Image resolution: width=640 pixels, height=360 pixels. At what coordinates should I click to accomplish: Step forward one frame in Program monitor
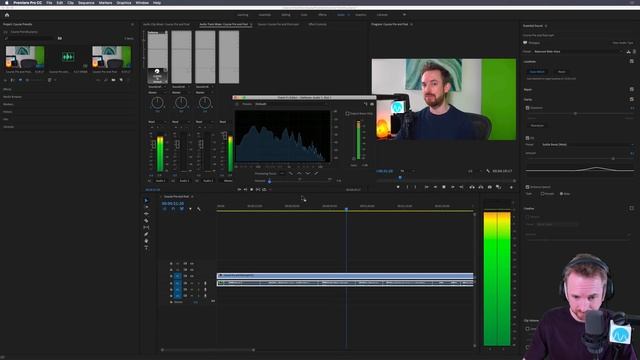point(452,187)
